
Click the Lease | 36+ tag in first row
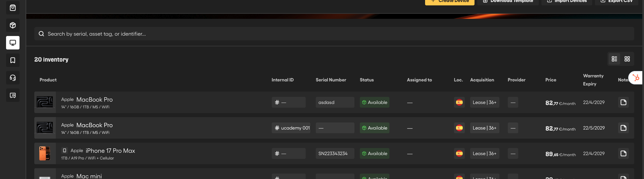pyautogui.click(x=485, y=102)
